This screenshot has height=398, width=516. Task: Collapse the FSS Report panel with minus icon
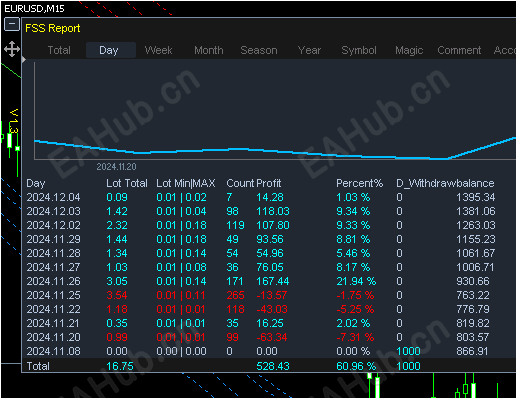tap(12, 24)
